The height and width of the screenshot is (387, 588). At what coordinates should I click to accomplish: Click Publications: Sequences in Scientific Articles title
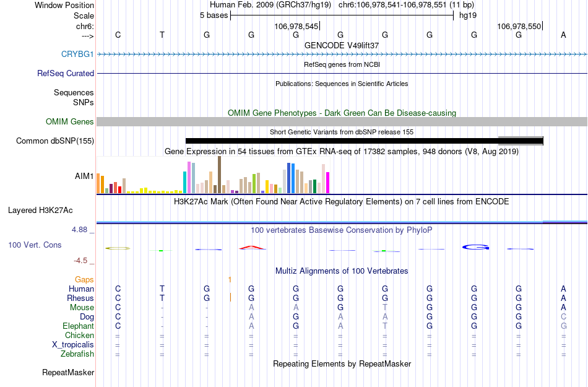[x=342, y=84]
